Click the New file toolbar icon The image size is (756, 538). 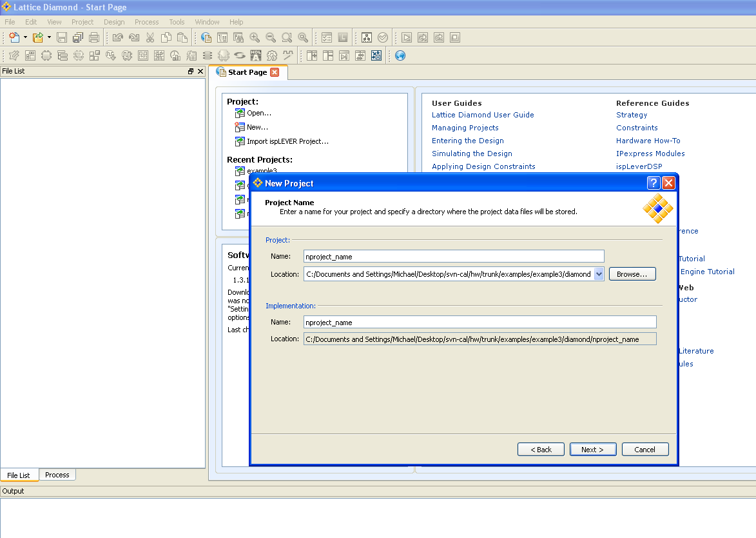pos(14,37)
